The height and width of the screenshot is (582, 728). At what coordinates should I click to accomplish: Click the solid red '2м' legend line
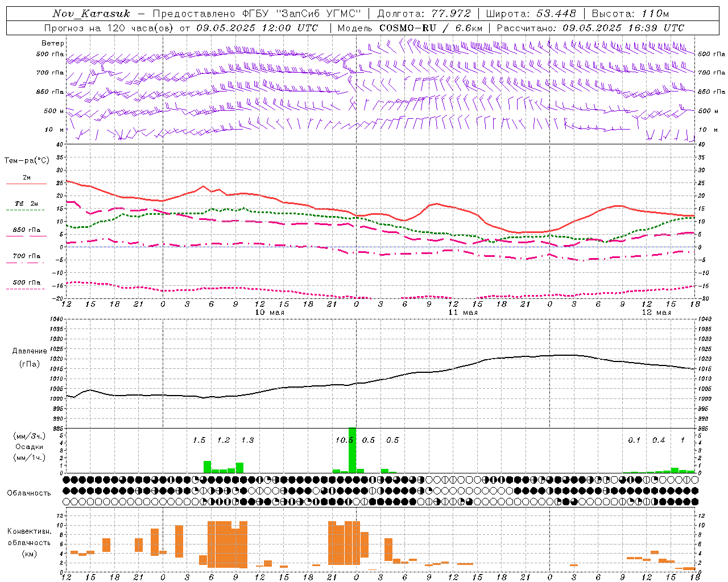pyautogui.click(x=26, y=184)
